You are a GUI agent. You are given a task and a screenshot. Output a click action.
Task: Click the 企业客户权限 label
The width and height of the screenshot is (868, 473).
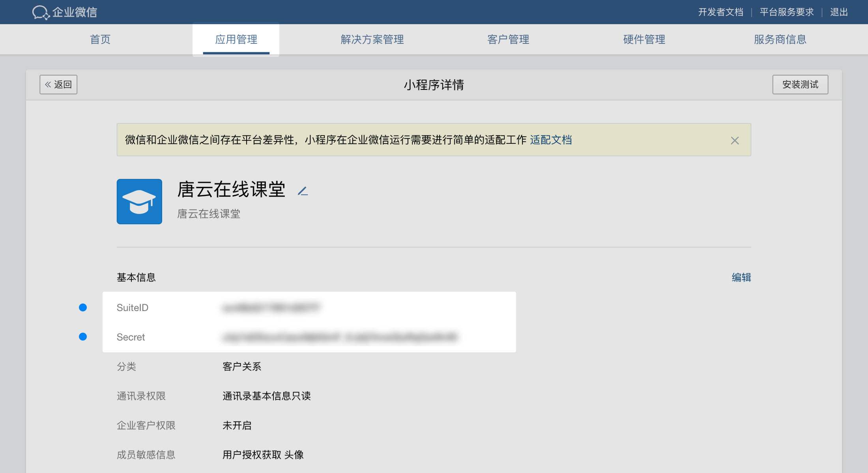pyautogui.click(x=146, y=426)
